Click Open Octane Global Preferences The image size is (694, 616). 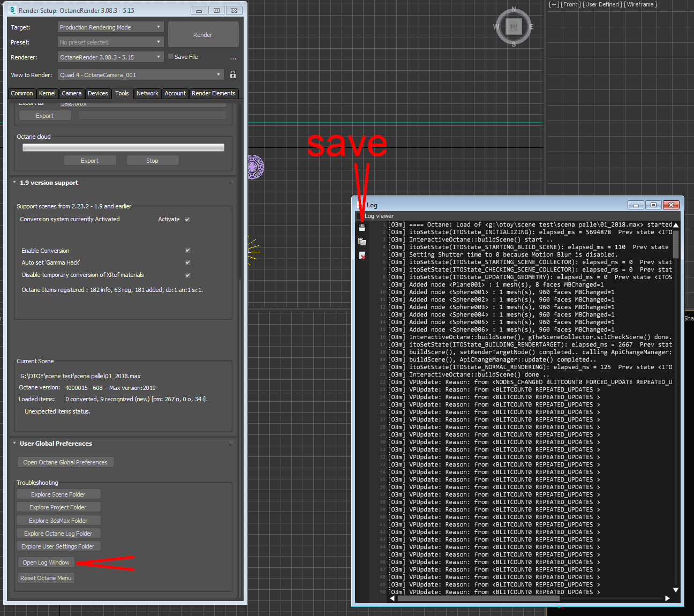[x=65, y=462]
